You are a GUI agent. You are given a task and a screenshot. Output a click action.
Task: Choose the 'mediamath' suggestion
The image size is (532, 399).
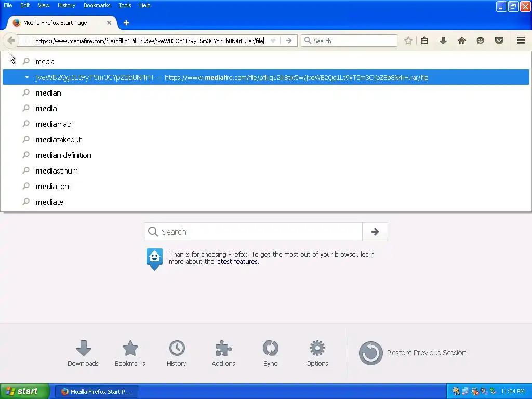pyautogui.click(x=265, y=124)
